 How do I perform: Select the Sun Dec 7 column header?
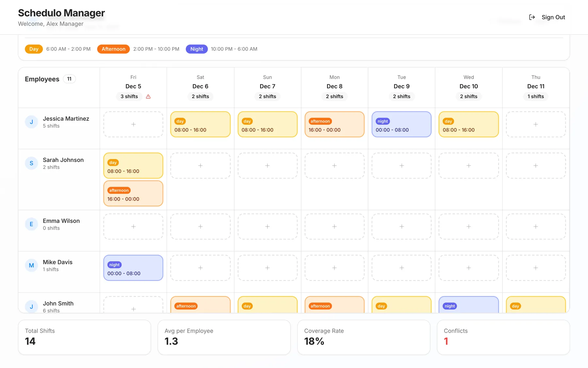(268, 87)
